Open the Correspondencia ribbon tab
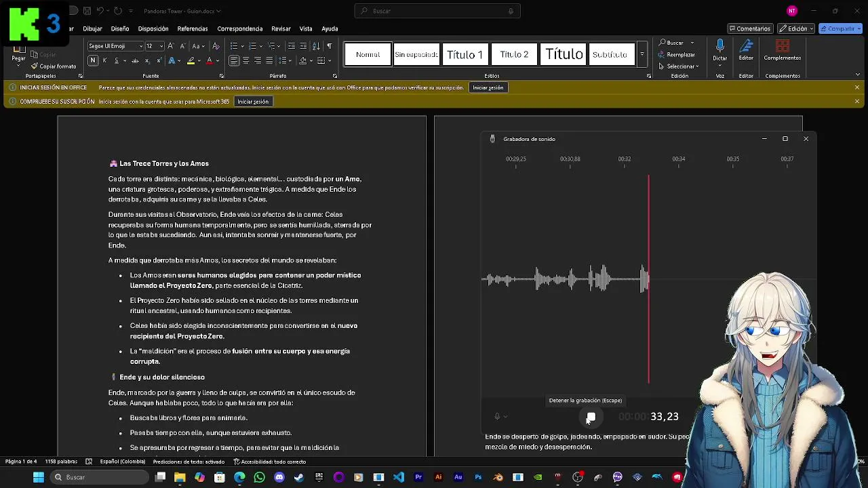868x488 pixels. click(x=240, y=28)
